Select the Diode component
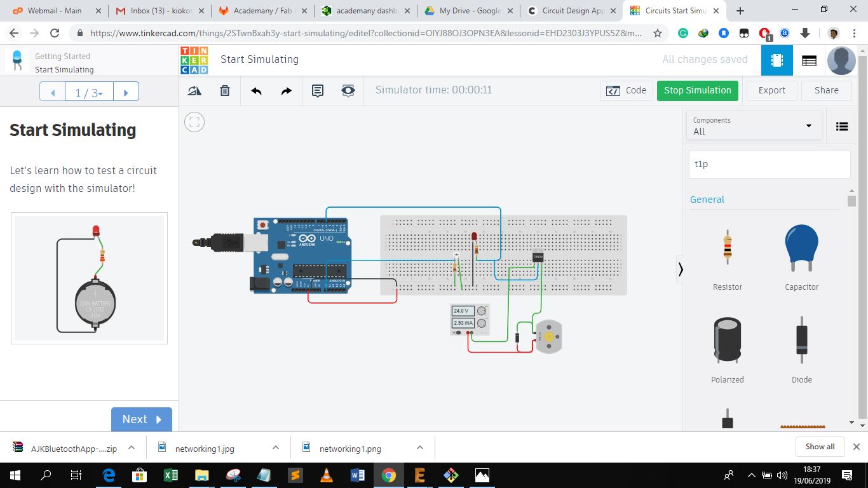This screenshot has height=488, width=868. (x=801, y=349)
